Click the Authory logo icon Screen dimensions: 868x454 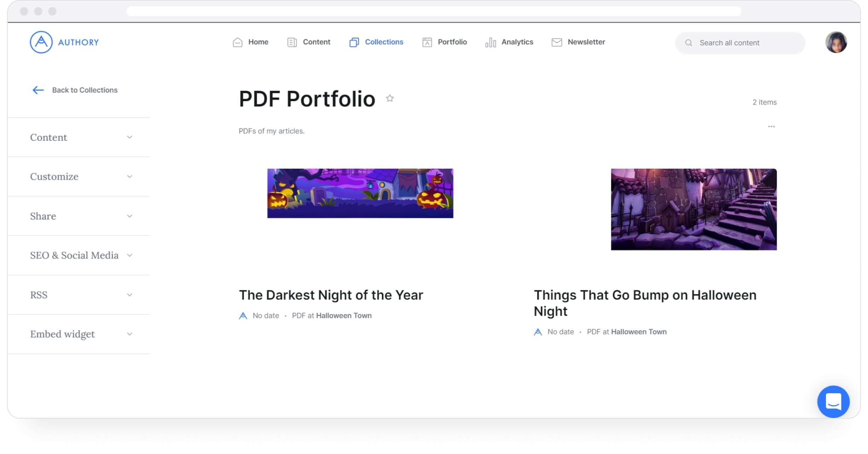tap(41, 42)
